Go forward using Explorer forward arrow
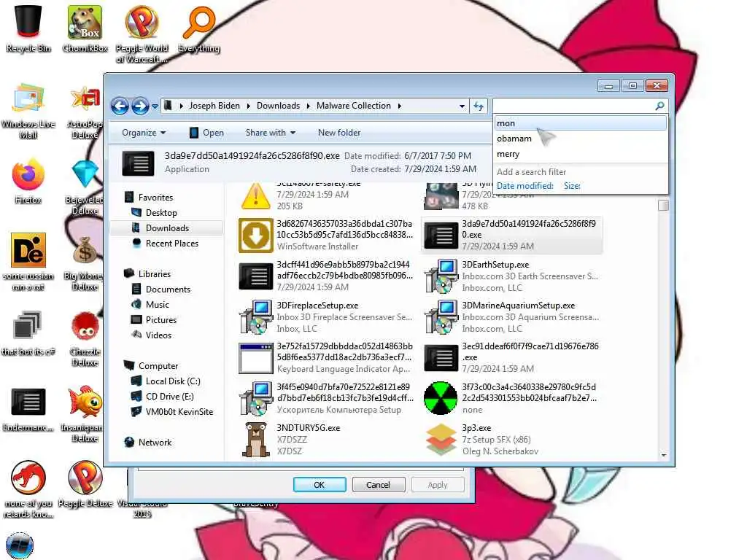747x560 pixels. [x=139, y=106]
